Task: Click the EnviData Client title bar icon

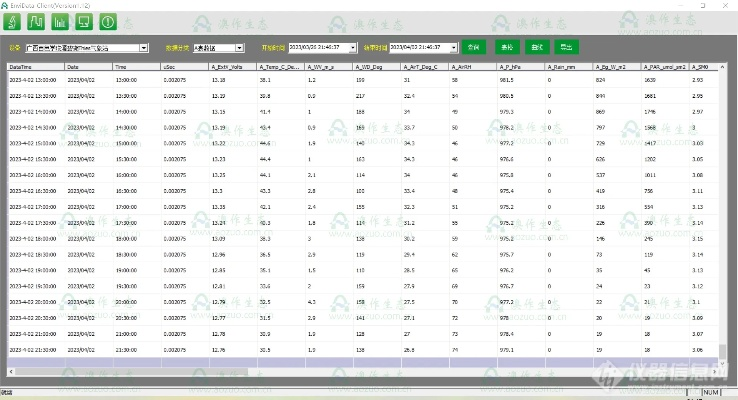Action: click(5, 5)
